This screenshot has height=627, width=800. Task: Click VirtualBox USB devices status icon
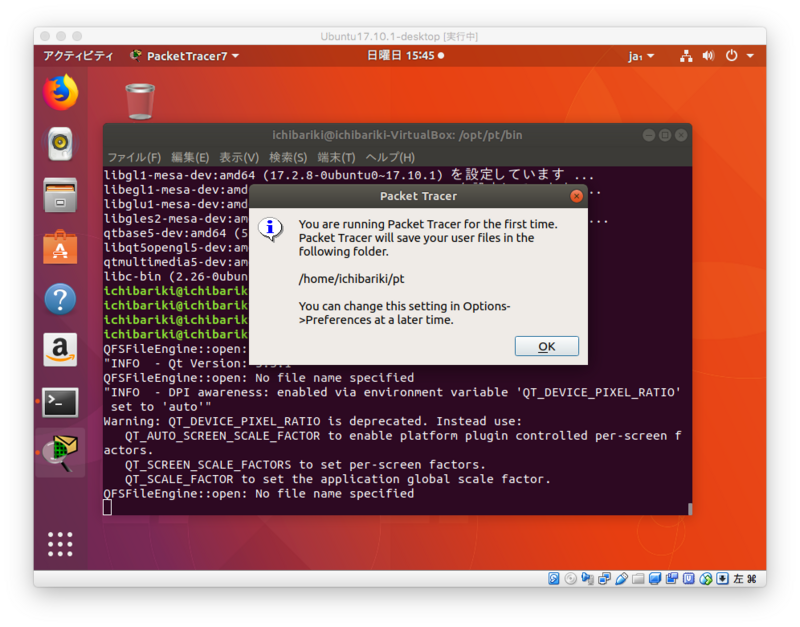coord(621,579)
